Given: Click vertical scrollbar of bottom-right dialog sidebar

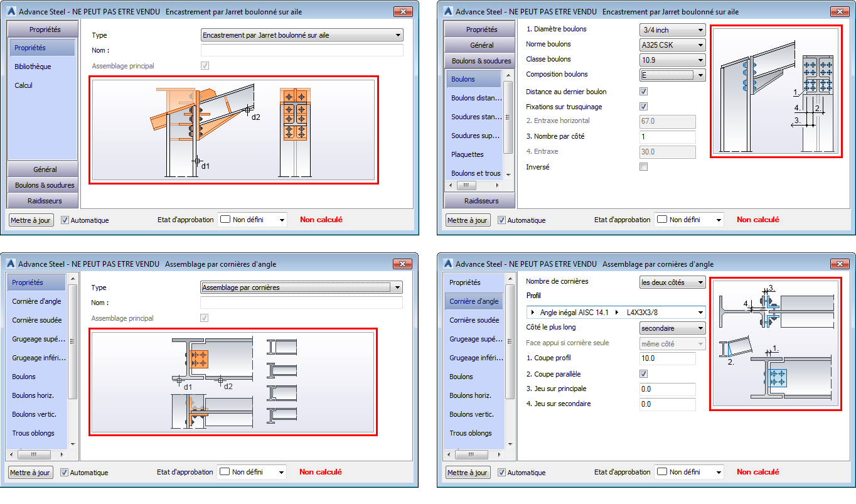Looking at the screenshot, I should (x=509, y=342).
